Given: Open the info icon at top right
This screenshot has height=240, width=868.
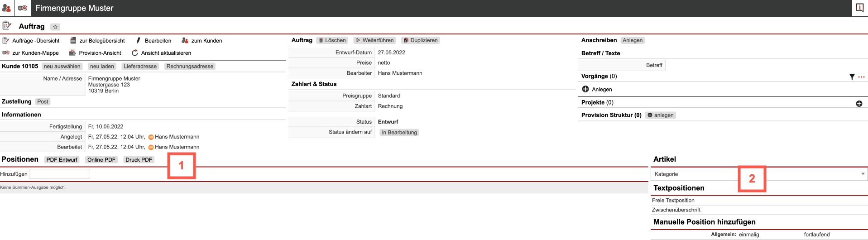Looking at the screenshot, I should click(859, 8).
